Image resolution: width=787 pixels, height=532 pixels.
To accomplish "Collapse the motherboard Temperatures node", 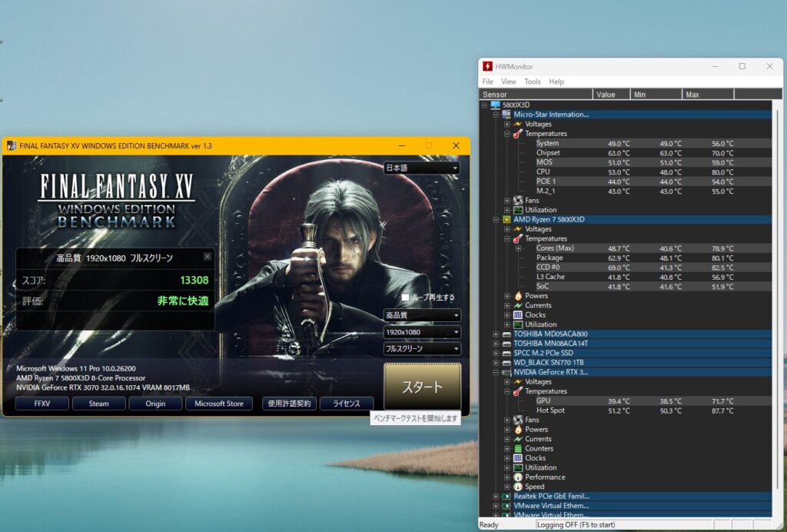I will click(507, 134).
